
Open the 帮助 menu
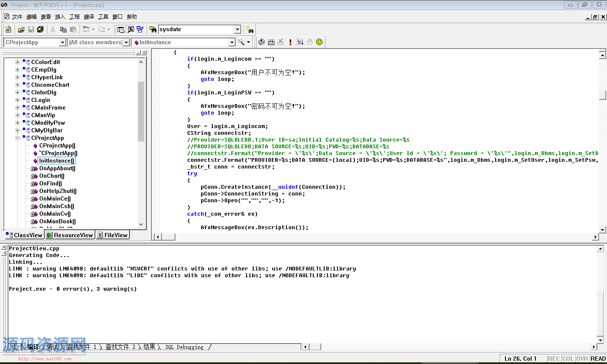(132, 17)
